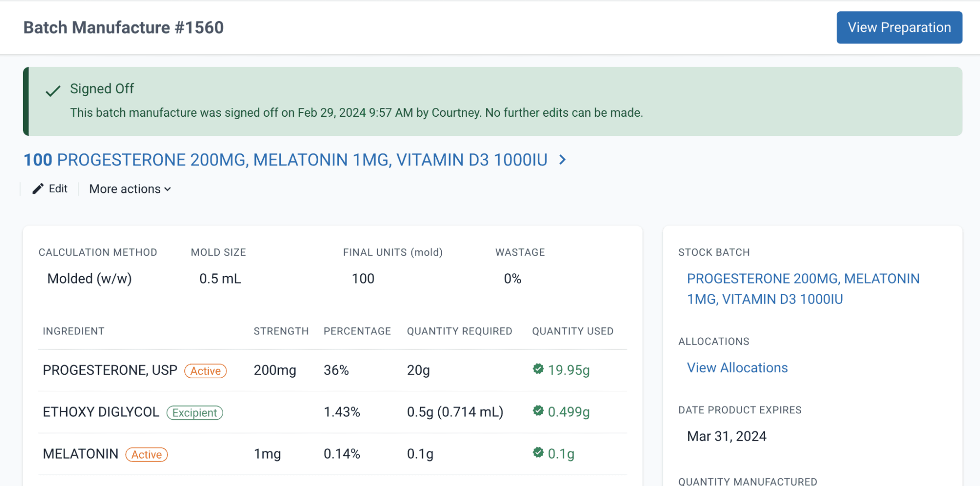Screen dimensions: 980x486
Task: Click the 0.5g (0.714 mL) quantity required
Action: click(455, 412)
